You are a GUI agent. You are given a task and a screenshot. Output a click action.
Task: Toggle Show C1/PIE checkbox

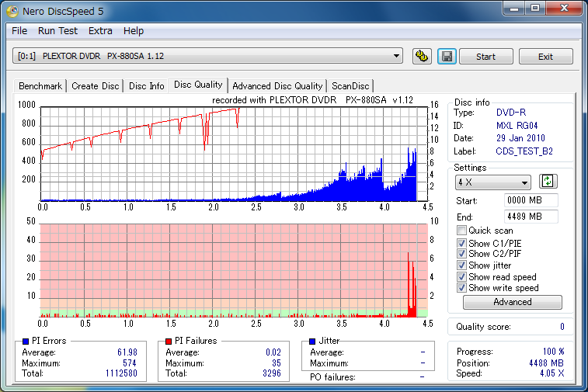pos(461,243)
